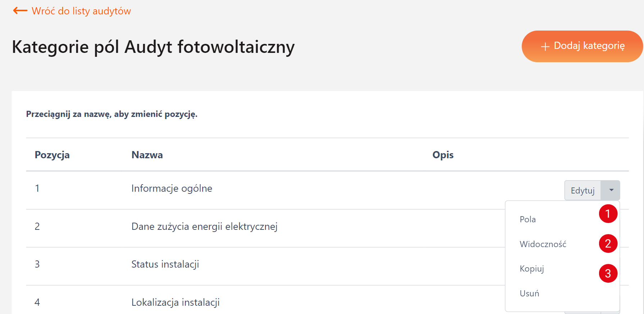The width and height of the screenshot is (644, 314).
Task: Click the Nazwa column header
Action: click(147, 155)
